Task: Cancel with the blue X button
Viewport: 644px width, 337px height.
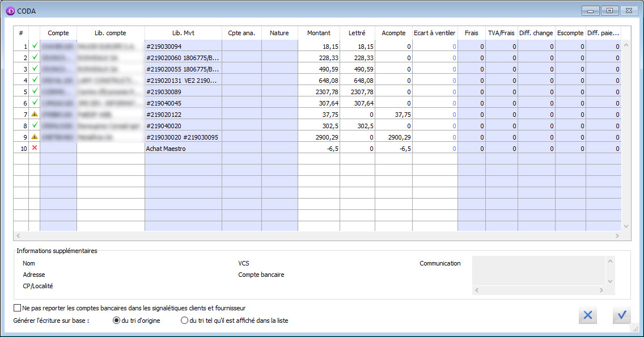Action: pyautogui.click(x=588, y=315)
